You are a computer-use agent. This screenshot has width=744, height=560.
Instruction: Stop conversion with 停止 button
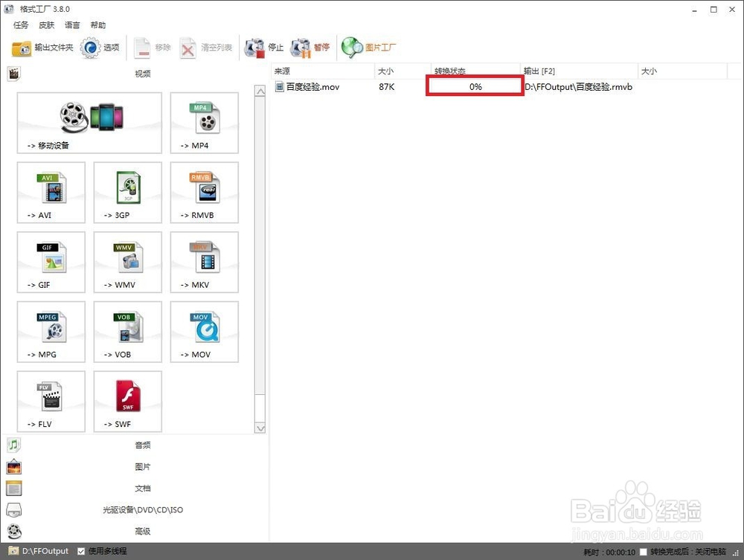coord(264,48)
